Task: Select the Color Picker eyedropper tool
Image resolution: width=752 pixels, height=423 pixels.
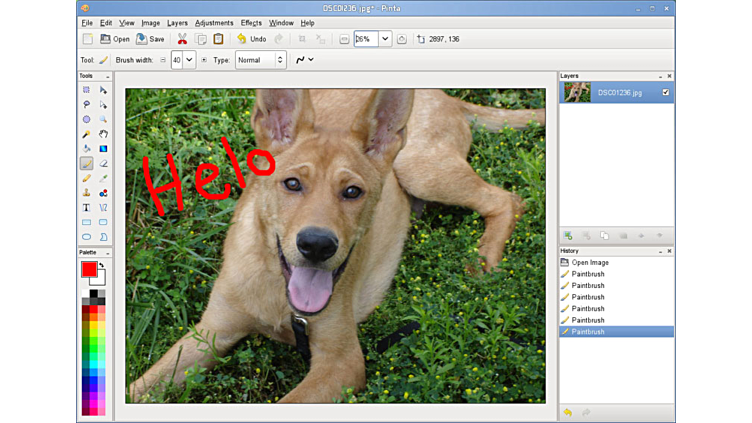Action: pos(103,179)
